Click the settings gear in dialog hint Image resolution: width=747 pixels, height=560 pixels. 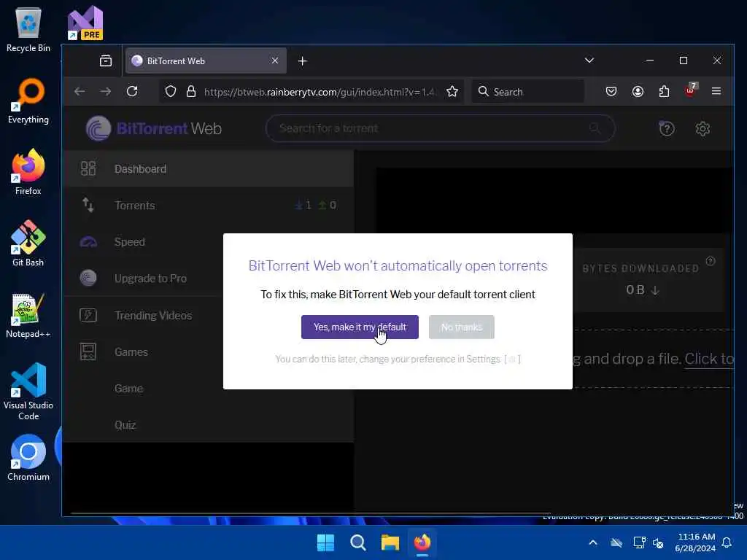point(512,359)
